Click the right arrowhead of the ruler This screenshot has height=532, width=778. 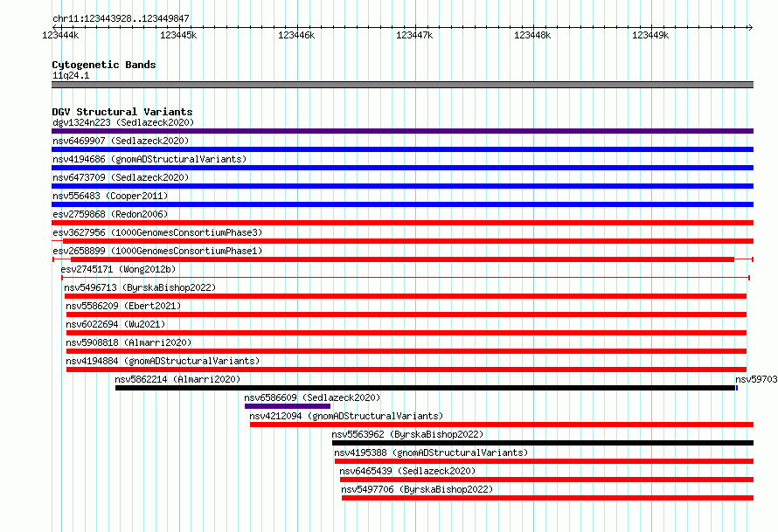pos(750,27)
